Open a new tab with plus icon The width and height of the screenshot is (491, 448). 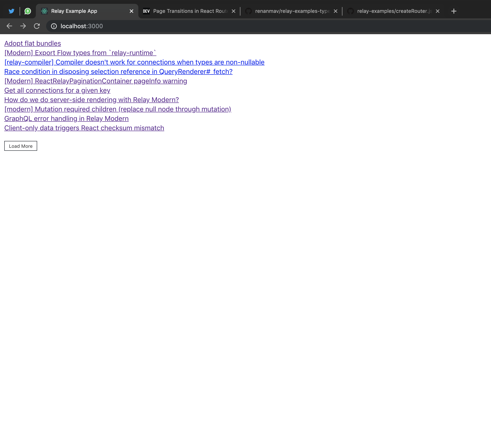(x=453, y=11)
